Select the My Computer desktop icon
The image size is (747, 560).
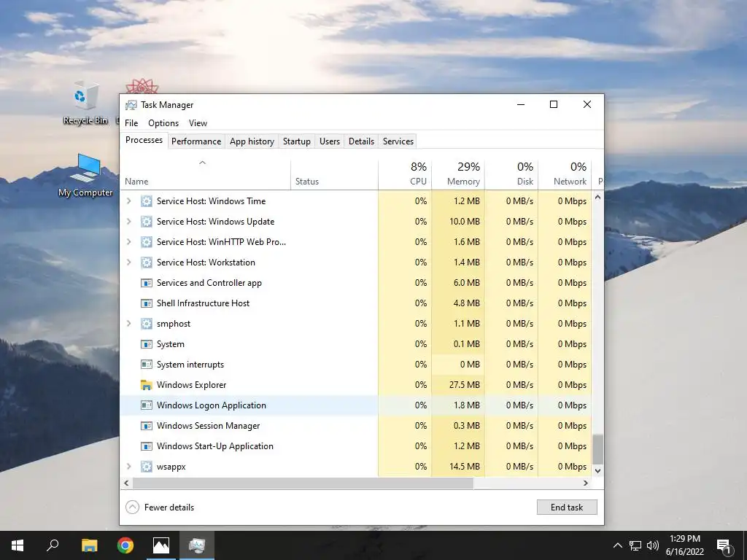pyautogui.click(x=86, y=175)
